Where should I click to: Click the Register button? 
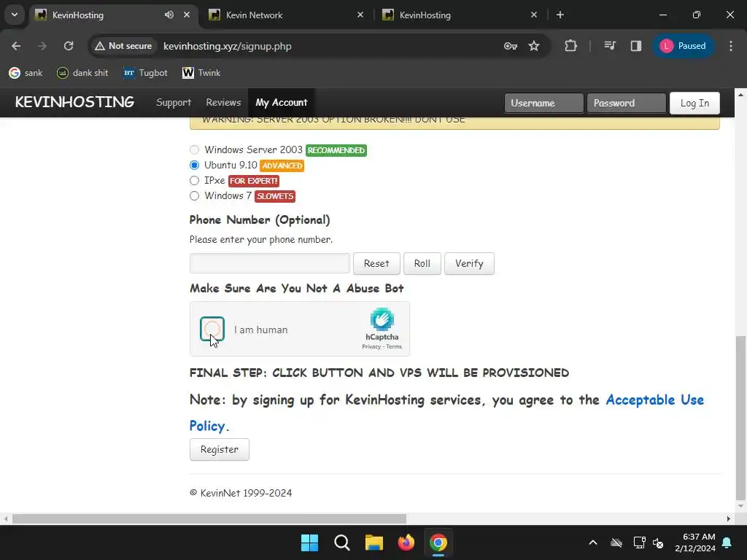(x=219, y=449)
